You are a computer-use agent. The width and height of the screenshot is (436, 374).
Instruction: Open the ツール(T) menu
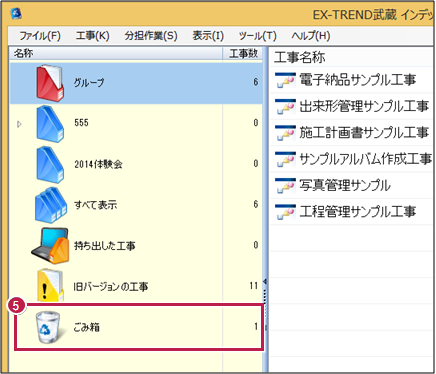[x=257, y=36]
